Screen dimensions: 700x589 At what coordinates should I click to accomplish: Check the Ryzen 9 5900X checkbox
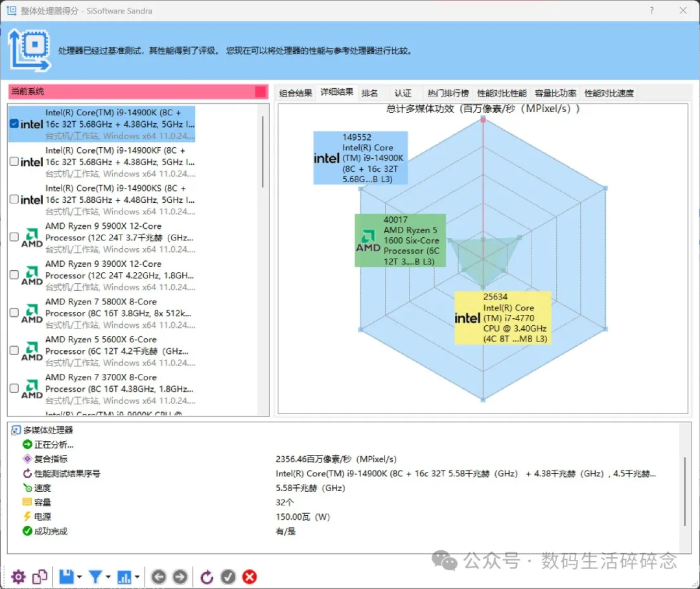coord(14,237)
